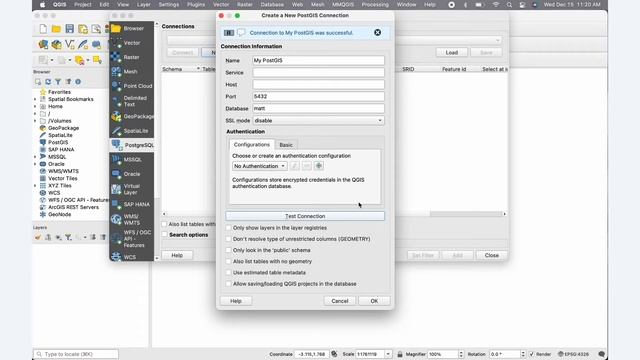Image resolution: width=640 pixels, height=360 pixels.
Task: Open the SSL mode dropdown
Action: (318, 120)
